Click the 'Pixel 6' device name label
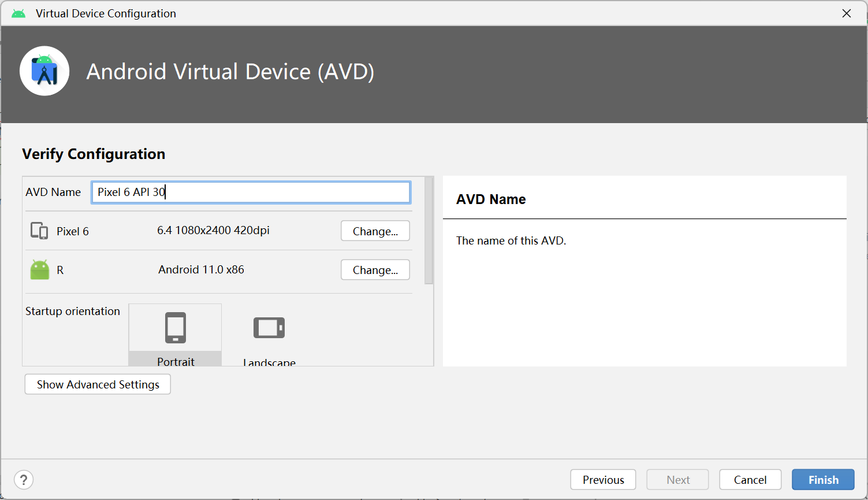Screen dimensions: 868x500 tap(73, 231)
